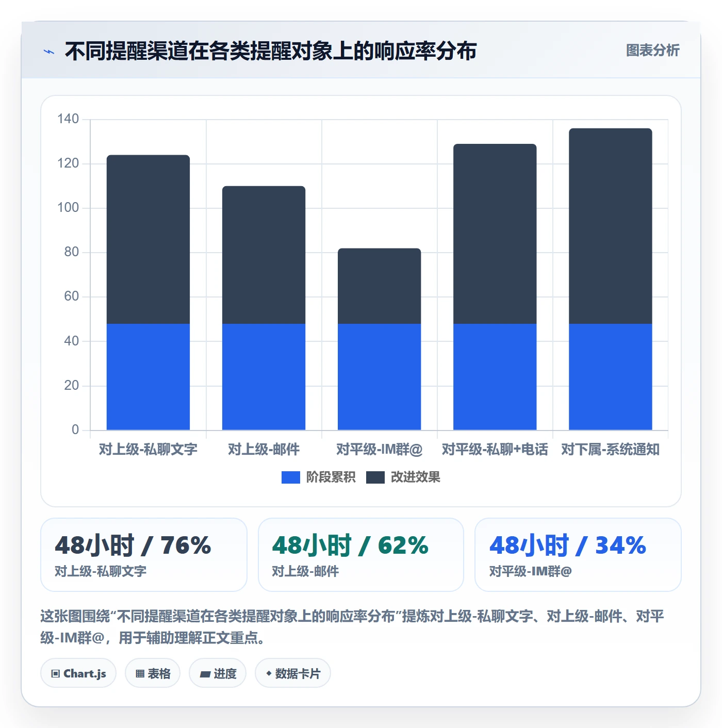Click the 图表分析 label in header
The image size is (722, 728).
[x=652, y=51]
